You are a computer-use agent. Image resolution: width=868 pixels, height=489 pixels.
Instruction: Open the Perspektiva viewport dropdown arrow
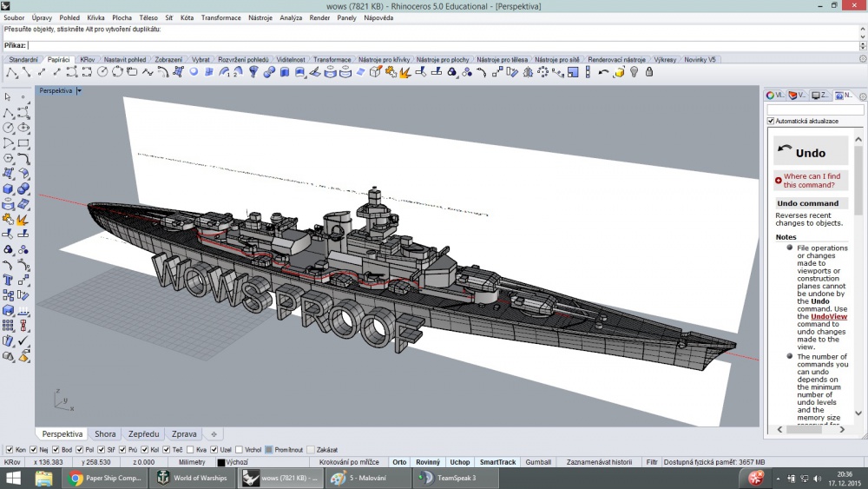79,90
